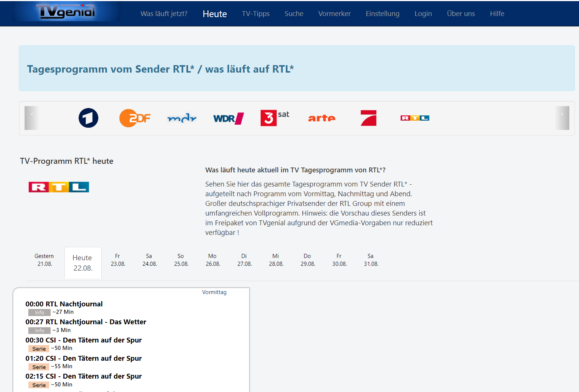The image size is (579, 392).
Task: Select the MDR channel logo
Action: click(182, 118)
